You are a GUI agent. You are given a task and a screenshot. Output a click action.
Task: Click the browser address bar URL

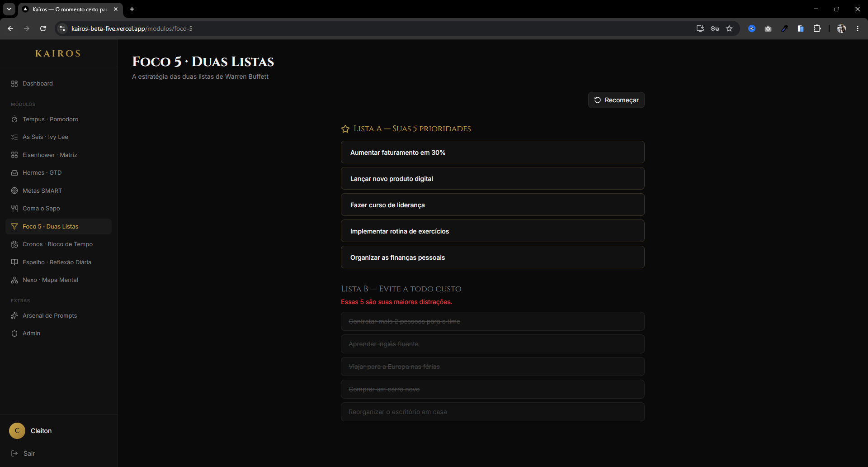[x=132, y=29]
